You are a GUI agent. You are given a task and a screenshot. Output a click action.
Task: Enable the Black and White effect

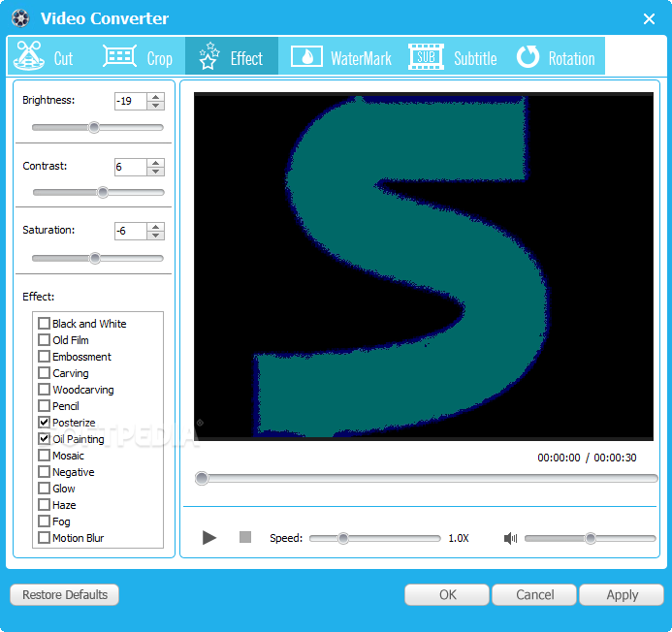[x=44, y=323]
